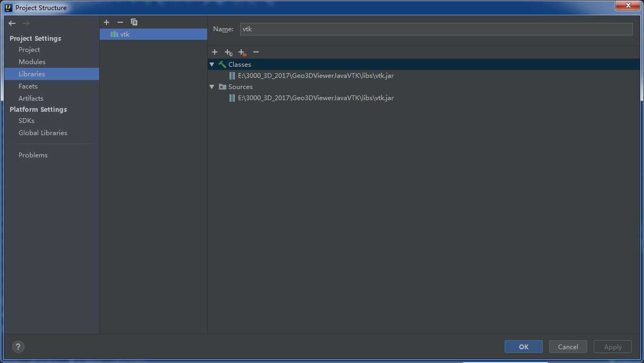The height and width of the screenshot is (363, 644).
Task: Collapse the Classes node
Action: (212, 65)
